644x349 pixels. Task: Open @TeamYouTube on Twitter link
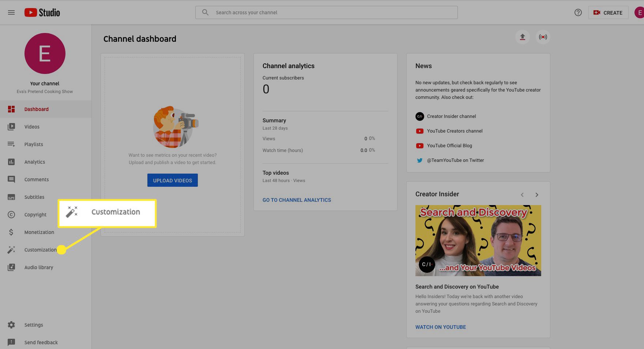pos(455,160)
